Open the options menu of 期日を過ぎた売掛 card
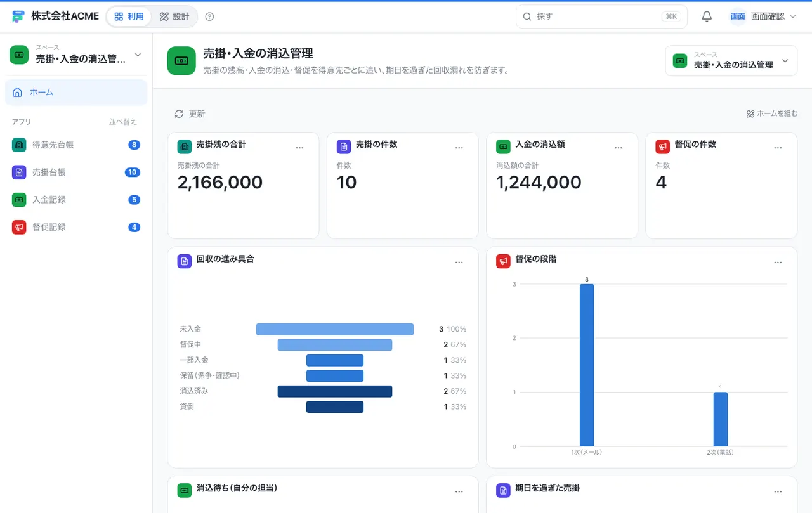Viewport: 812px width, 513px height. 778,491
